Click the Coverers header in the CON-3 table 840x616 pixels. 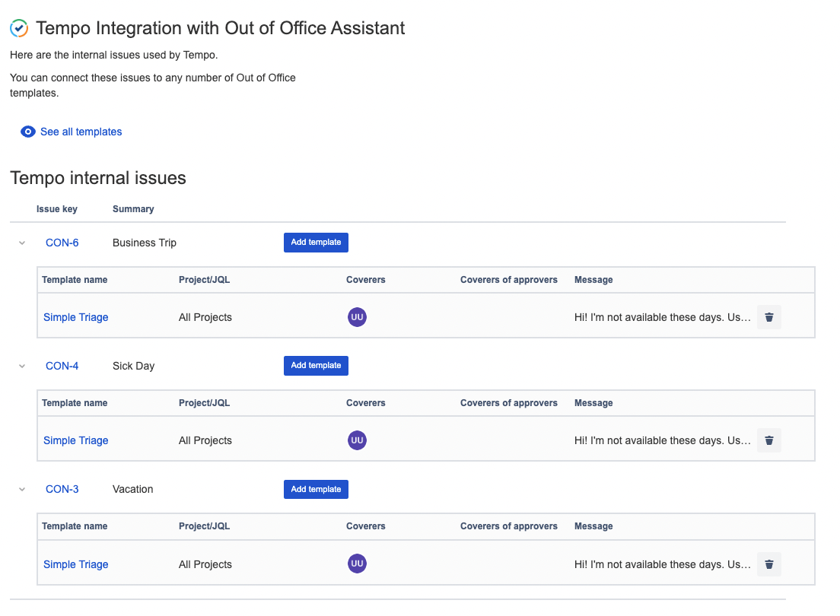[x=366, y=526]
